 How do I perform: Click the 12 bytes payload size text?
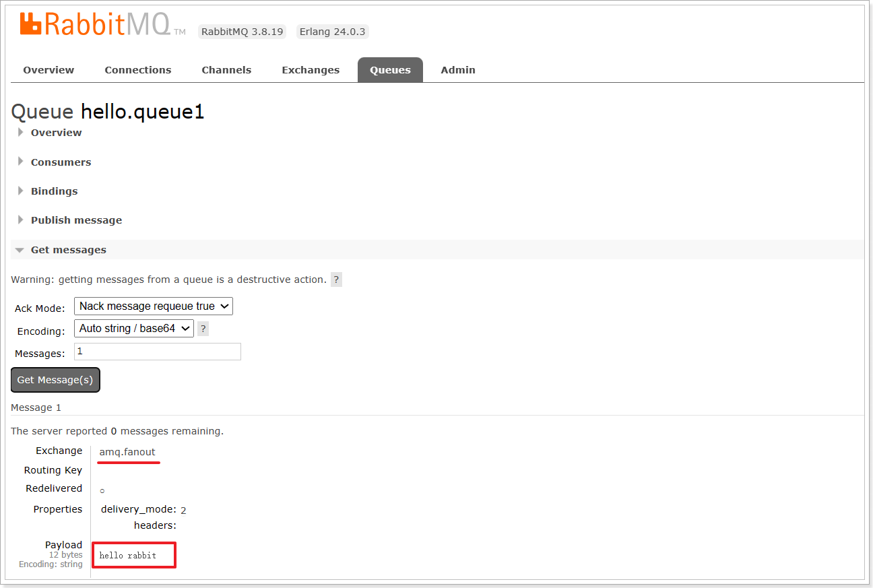[65, 555]
